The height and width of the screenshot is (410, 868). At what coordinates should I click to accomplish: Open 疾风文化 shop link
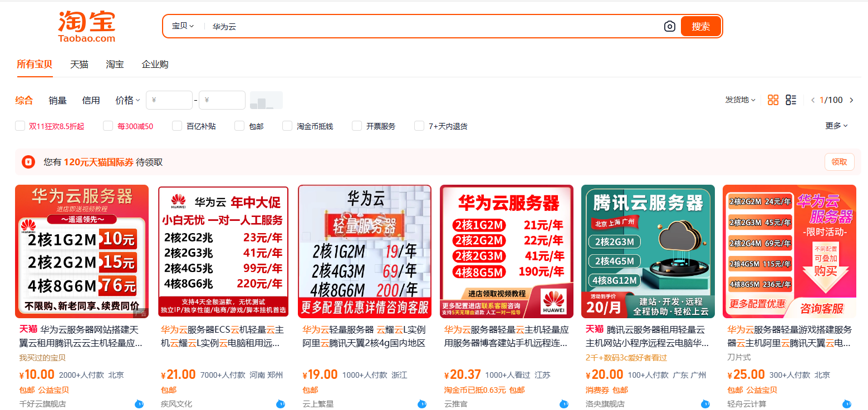[176, 404]
